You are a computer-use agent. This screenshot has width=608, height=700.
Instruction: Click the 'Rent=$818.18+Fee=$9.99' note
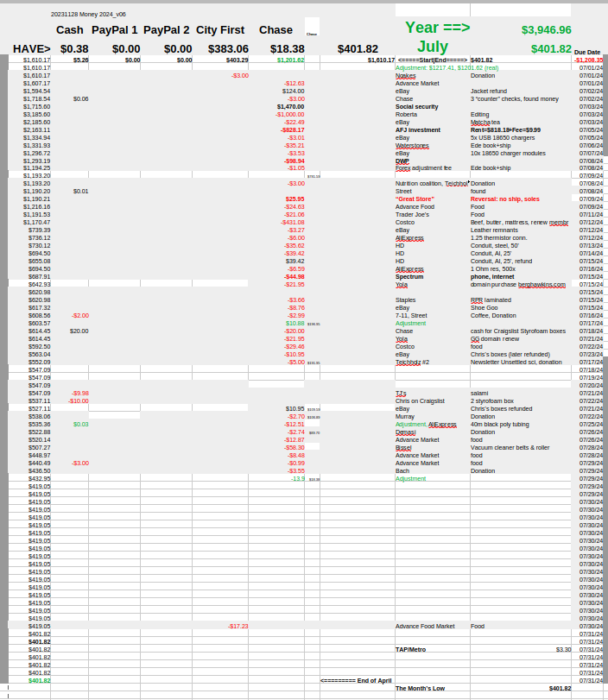(x=505, y=130)
